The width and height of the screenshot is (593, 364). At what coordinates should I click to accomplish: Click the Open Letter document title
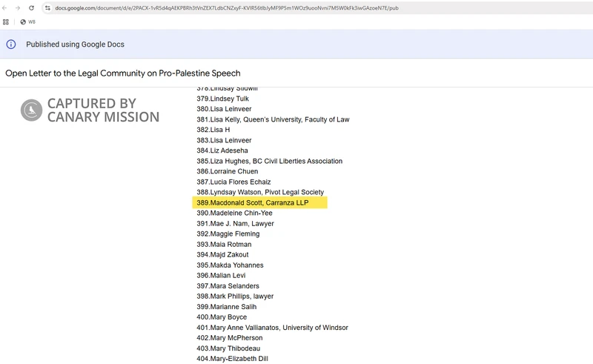coord(123,73)
